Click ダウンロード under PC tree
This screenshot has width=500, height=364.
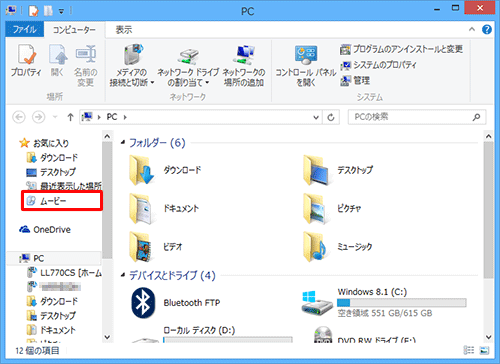tap(52, 301)
